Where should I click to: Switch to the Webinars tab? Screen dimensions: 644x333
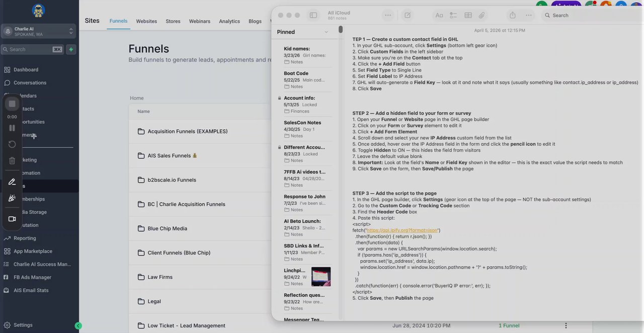(200, 21)
